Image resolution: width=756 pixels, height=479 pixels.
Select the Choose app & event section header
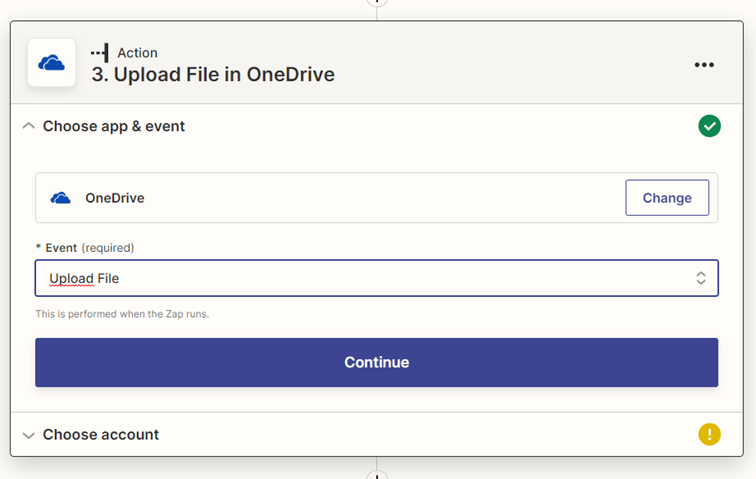click(x=114, y=126)
